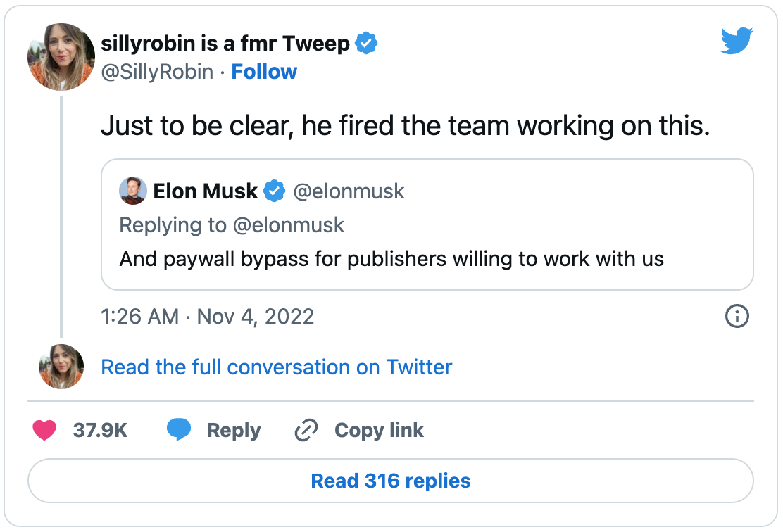This screenshot has height=532, width=783.
Task: Open the quoted paywall bypass tweet text
Action: [x=391, y=259]
